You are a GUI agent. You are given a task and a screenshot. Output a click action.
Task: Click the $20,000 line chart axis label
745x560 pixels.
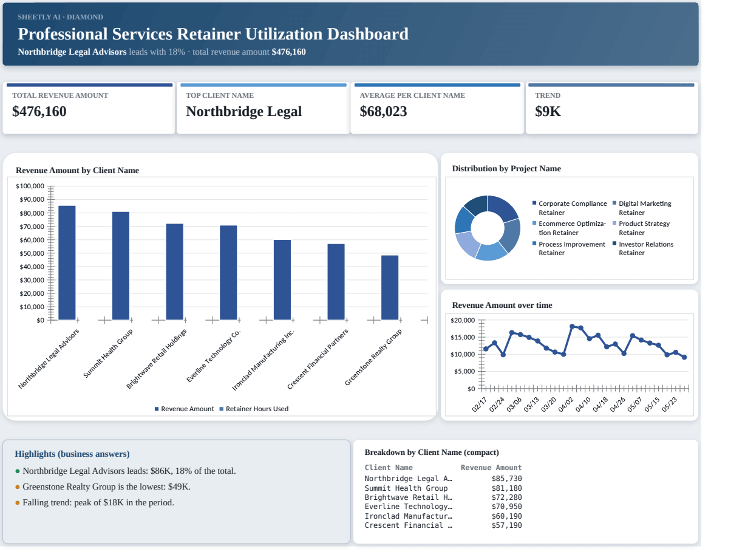pos(463,320)
